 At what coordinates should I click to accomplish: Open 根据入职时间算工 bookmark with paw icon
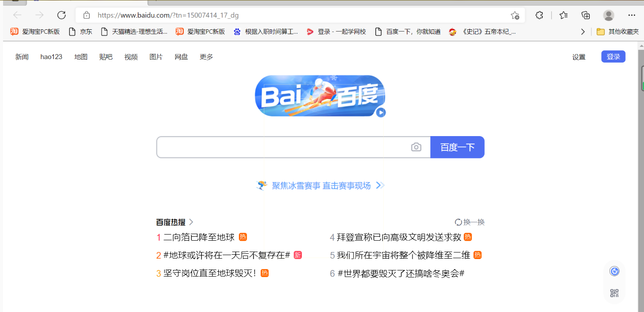[x=266, y=32]
